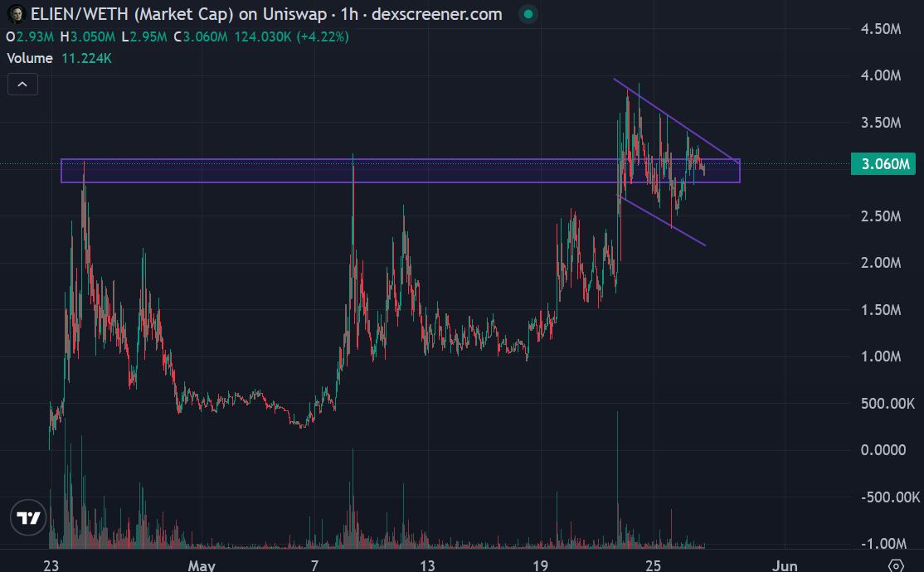The width and height of the screenshot is (924, 572).
Task: Click the May date axis label
Action: point(202,565)
